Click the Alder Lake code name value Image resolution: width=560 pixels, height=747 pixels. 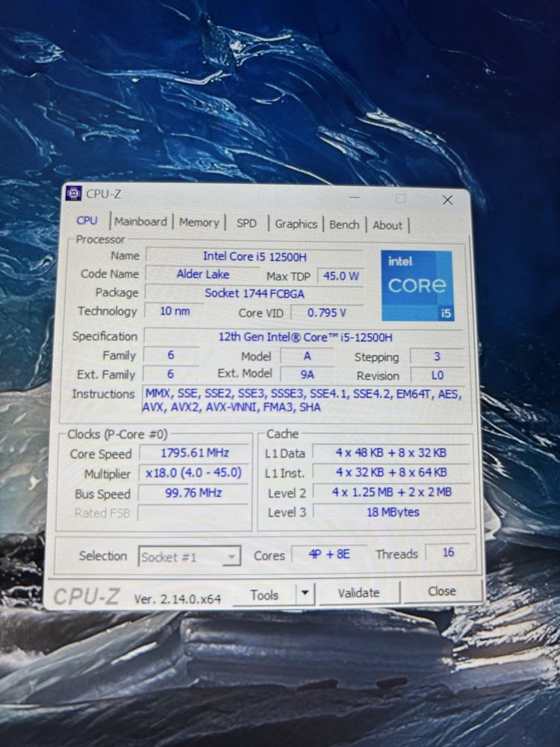[203, 274]
